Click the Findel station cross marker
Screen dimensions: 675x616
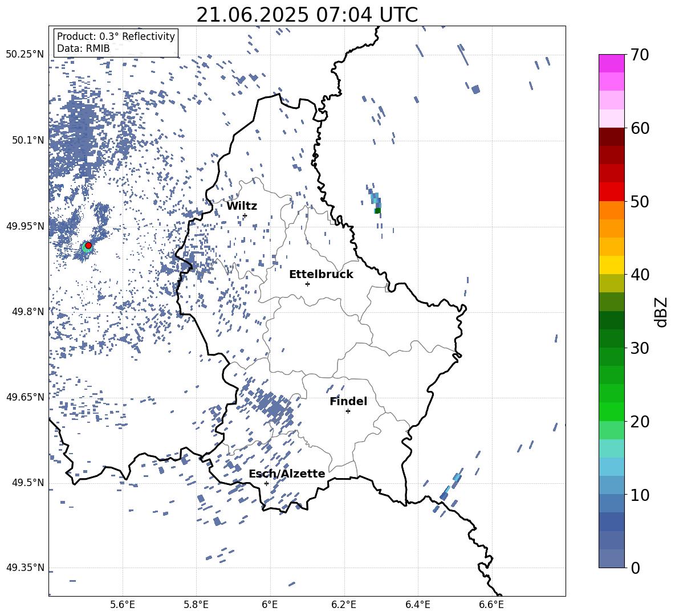[348, 411]
